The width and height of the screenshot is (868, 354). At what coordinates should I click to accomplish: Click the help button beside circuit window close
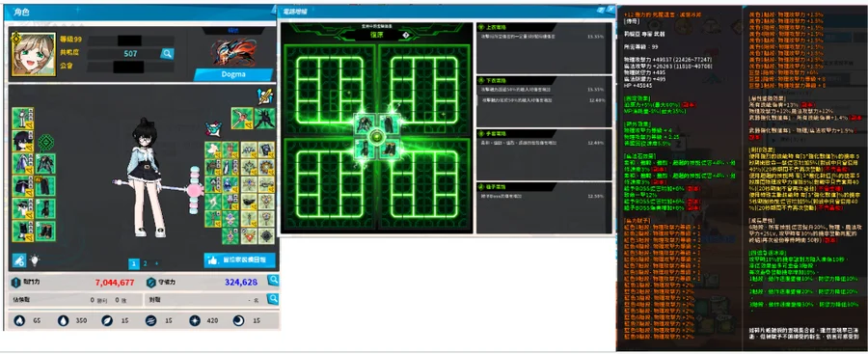[x=601, y=10]
